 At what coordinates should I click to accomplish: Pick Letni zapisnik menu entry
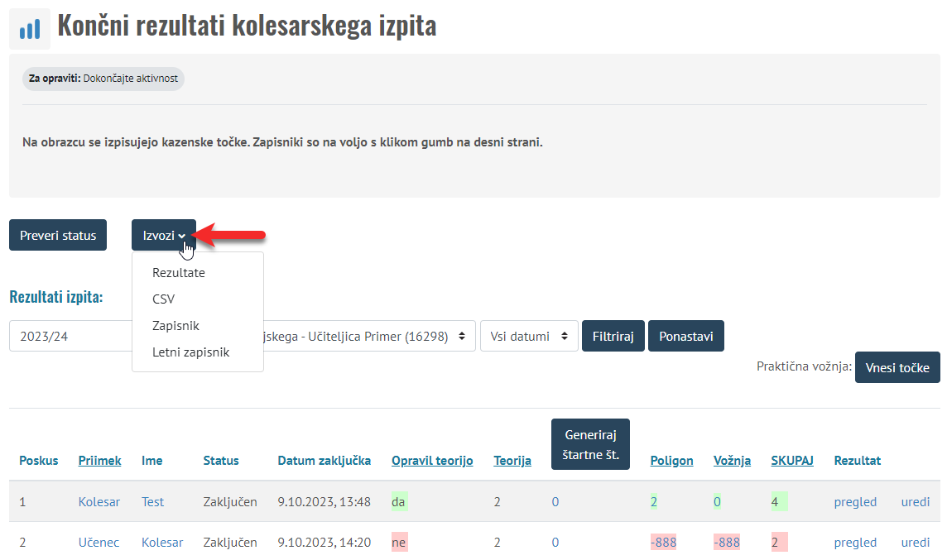pos(190,352)
